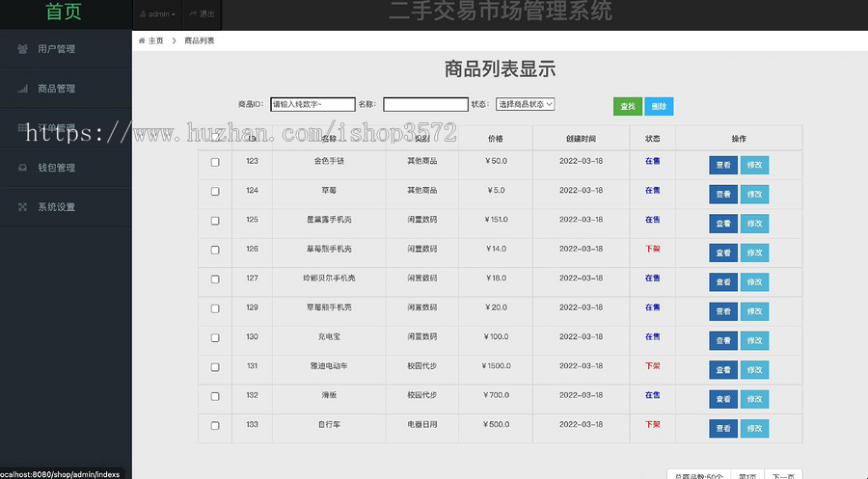
Task: Click the 钱包管理 wallet icon
Action: click(23, 168)
